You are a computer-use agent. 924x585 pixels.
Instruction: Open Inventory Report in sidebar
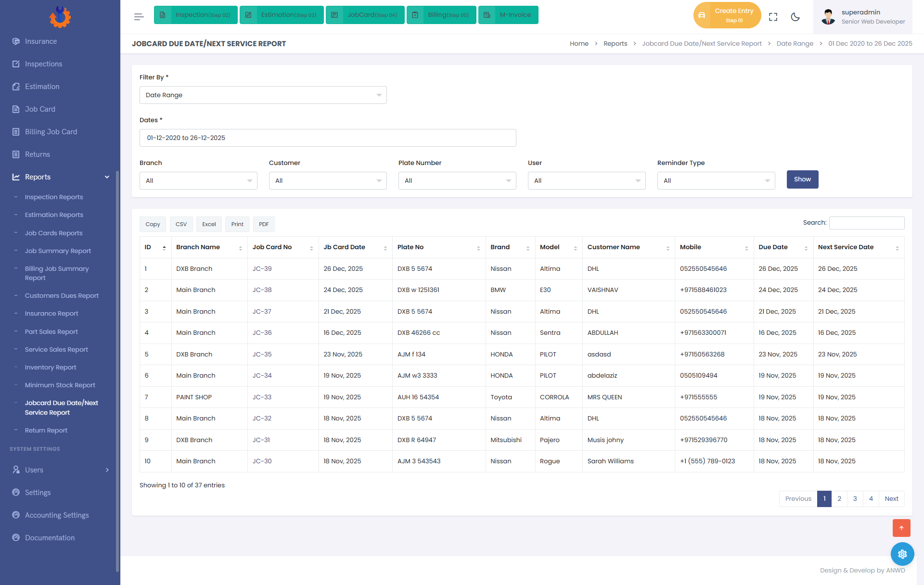[51, 368]
